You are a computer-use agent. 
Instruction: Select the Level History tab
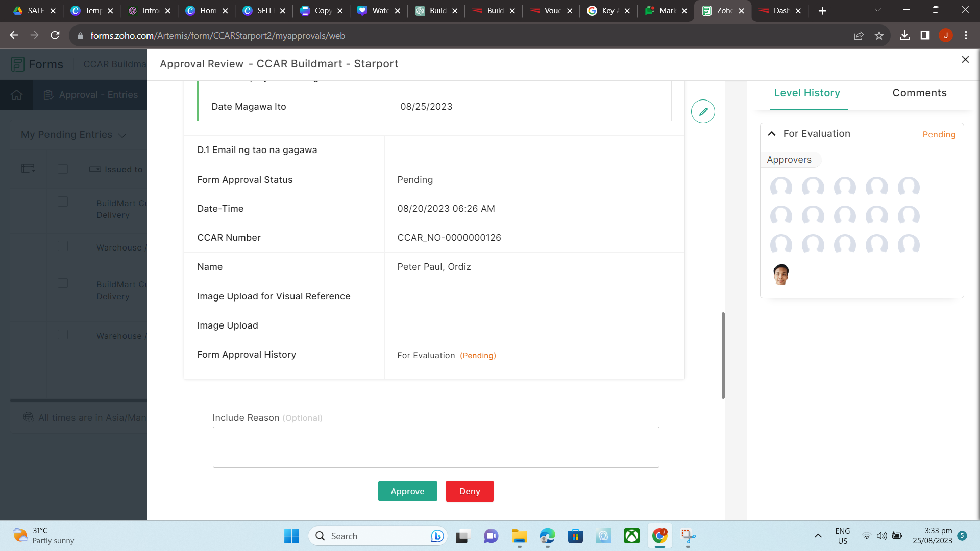click(806, 93)
